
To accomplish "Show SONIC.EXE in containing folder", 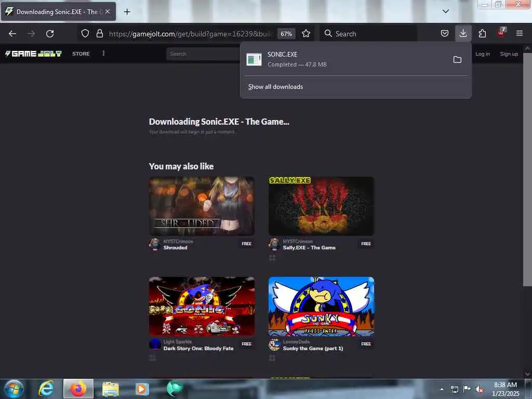I will (x=457, y=60).
